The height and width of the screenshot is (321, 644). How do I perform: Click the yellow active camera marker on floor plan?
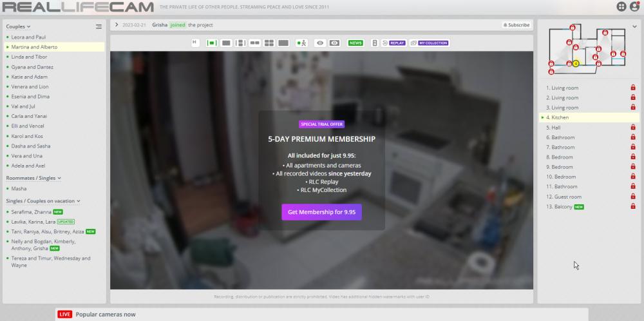576,64
